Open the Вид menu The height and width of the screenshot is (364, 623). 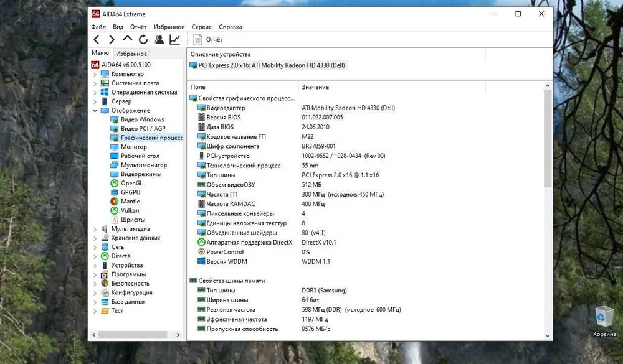[x=118, y=27]
